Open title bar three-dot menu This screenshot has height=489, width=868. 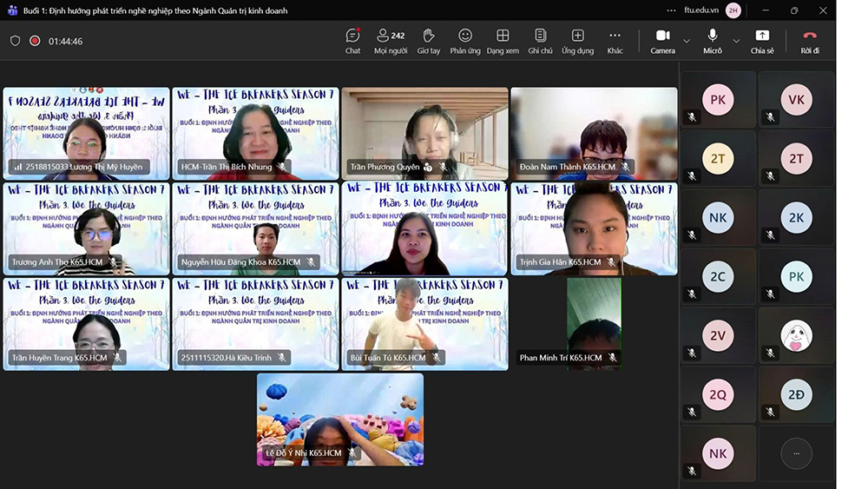(672, 10)
